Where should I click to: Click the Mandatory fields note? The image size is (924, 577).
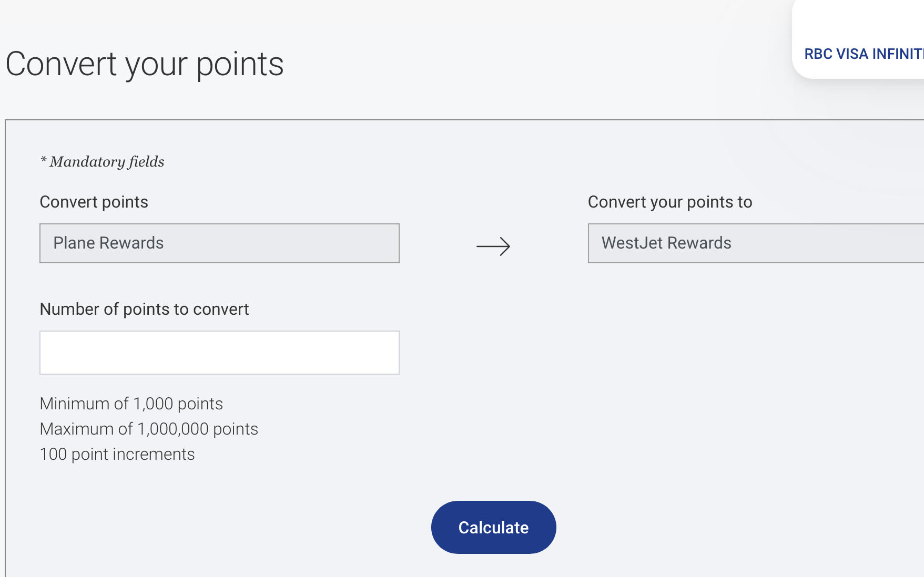pos(101,162)
